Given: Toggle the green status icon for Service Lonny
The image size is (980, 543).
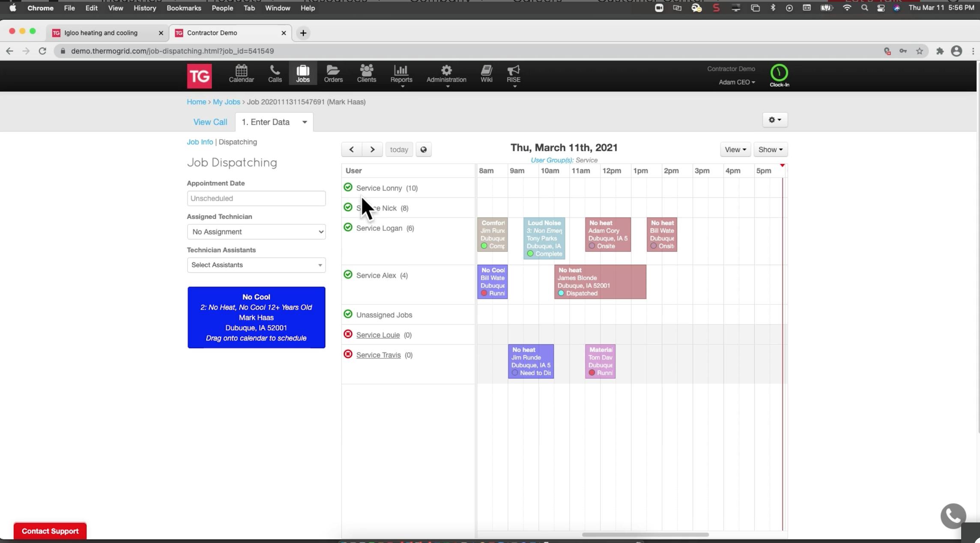Looking at the screenshot, I should [x=348, y=187].
